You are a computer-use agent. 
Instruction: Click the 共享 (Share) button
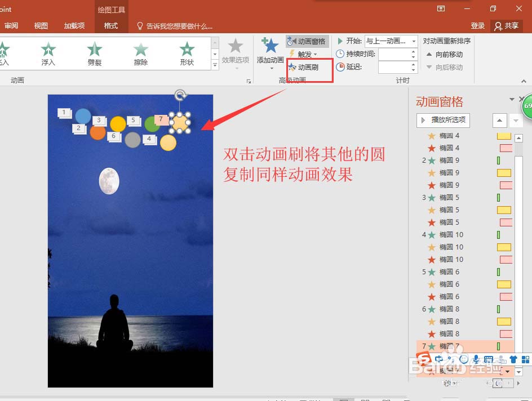coord(506,26)
